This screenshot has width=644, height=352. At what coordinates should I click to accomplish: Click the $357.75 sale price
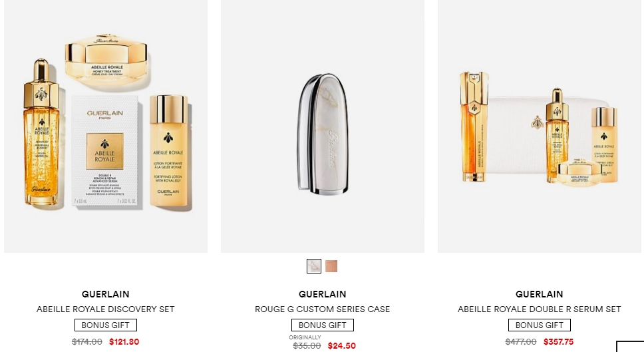(559, 342)
